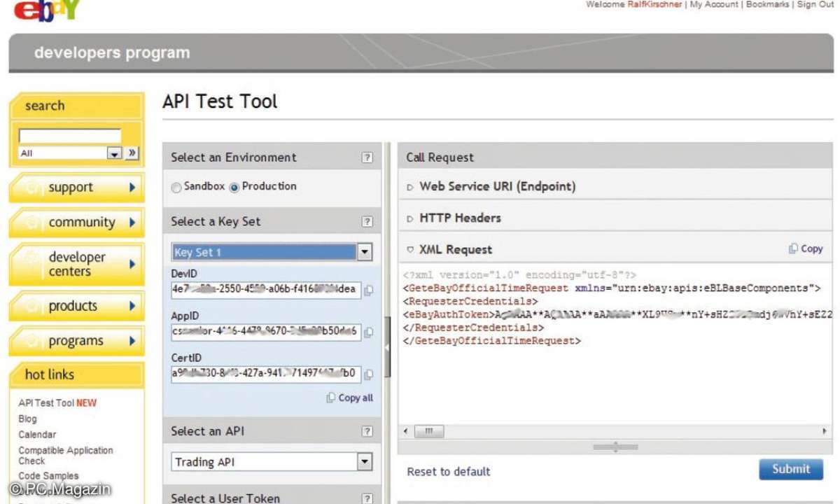Click the Submit button
Screen dimensions: 840x504
tap(791, 470)
